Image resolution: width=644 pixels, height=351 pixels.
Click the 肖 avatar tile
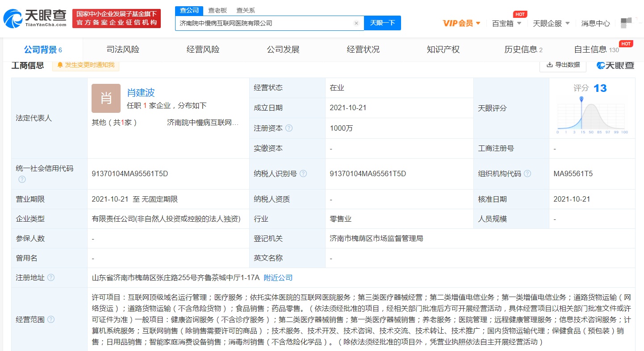click(106, 98)
